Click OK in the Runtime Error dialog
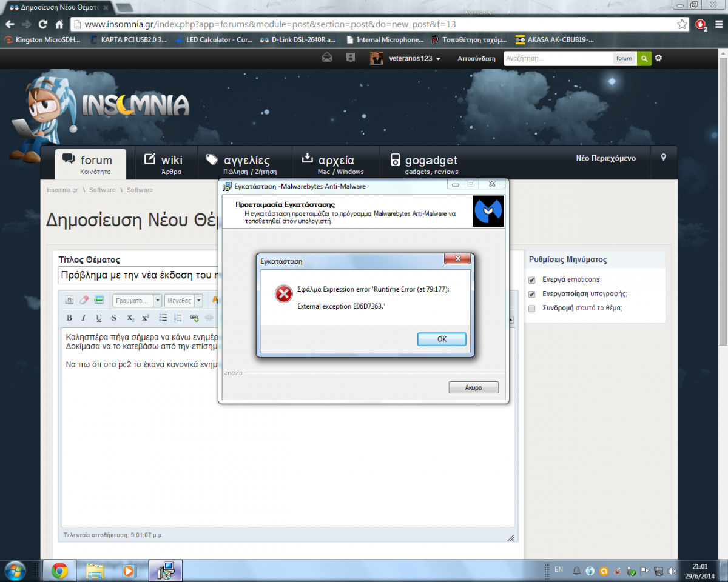The width and height of the screenshot is (728, 582). click(x=442, y=339)
